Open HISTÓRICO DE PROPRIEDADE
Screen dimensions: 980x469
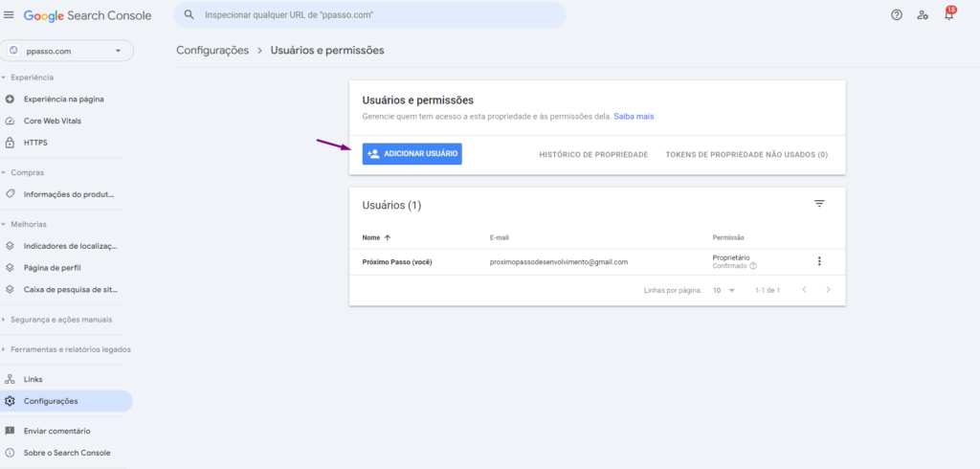click(x=593, y=154)
